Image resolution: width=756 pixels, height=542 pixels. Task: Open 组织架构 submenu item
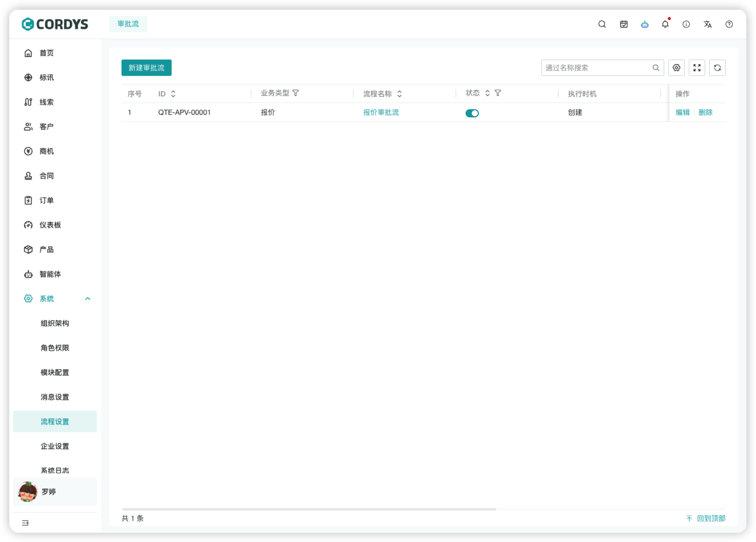click(55, 323)
